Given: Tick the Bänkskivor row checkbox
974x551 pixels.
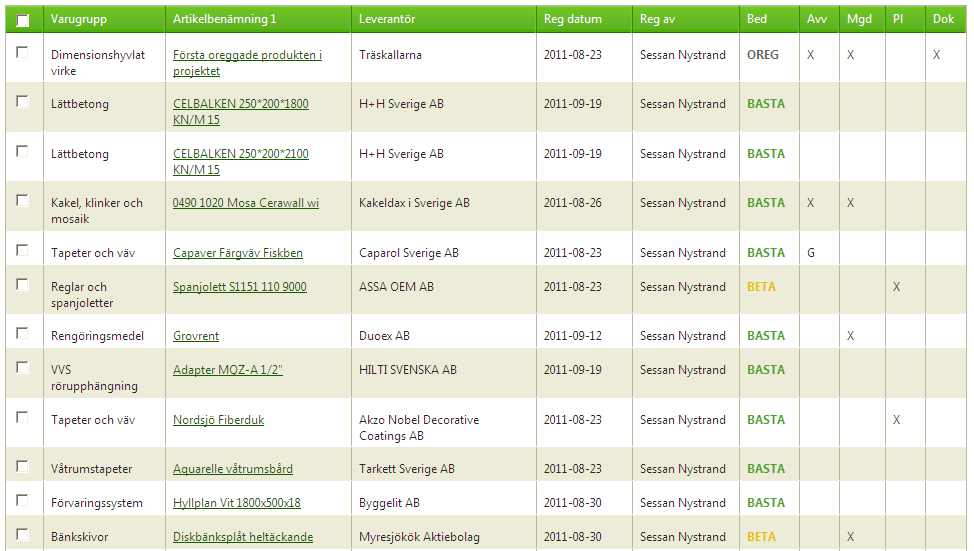Looking at the screenshot, I should click(22, 535).
